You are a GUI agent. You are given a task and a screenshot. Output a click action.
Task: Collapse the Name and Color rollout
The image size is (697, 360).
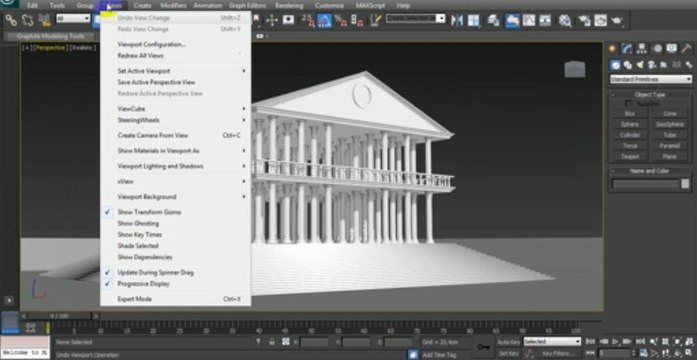point(650,171)
